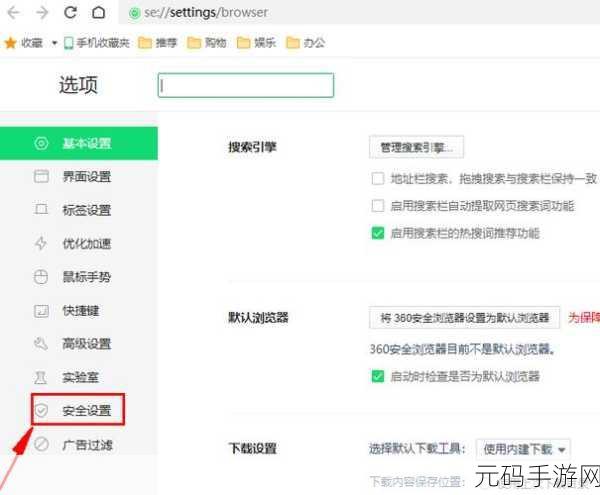Click the address bar showing se://settings/browser
This screenshot has width=600, height=495.
[x=360, y=13]
